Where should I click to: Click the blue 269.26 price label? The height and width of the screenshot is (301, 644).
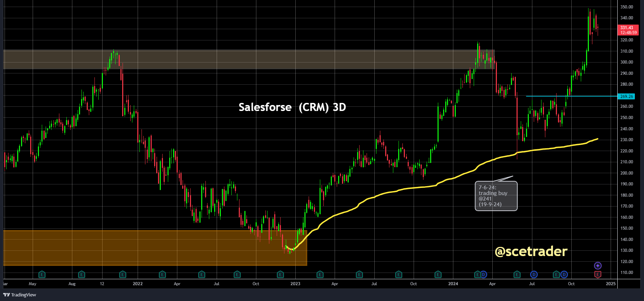click(x=626, y=96)
